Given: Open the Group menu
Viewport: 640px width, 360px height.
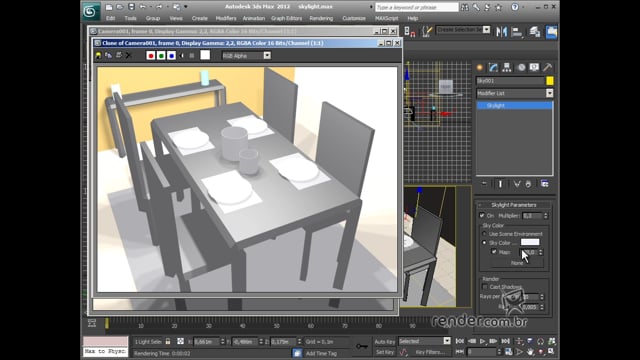Looking at the screenshot, I should [152, 18].
